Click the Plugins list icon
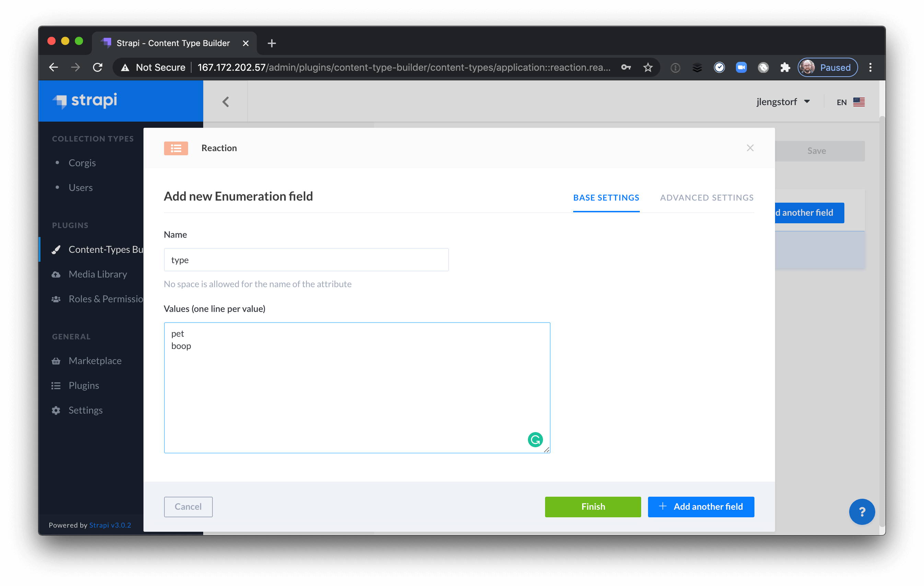The image size is (924, 586). click(55, 385)
